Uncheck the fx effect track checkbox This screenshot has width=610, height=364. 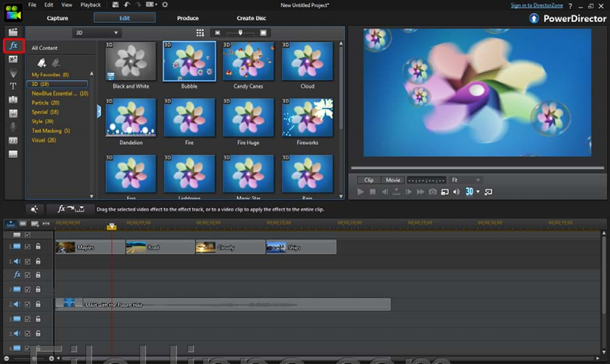[28, 275]
